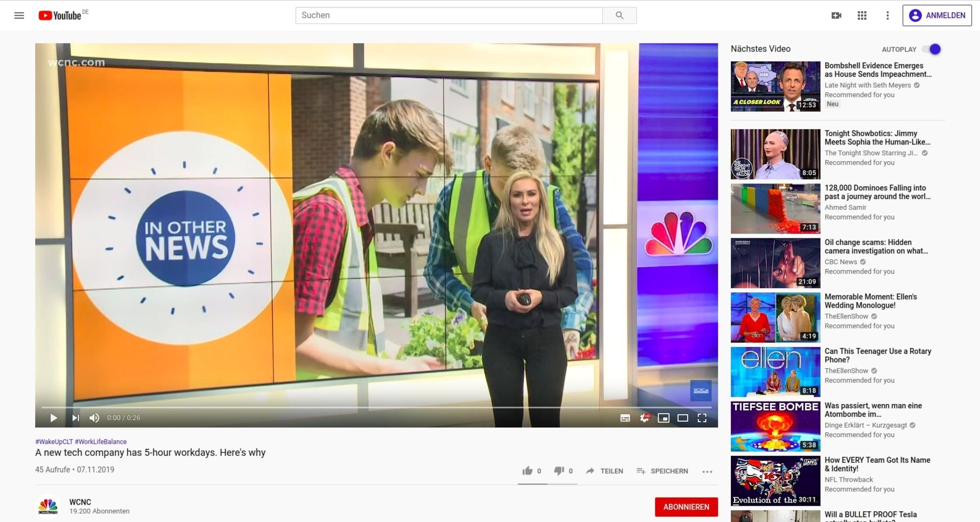Click the 0:00 / 0:26 time display
This screenshot has height=522, width=980.
tap(124, 418)
